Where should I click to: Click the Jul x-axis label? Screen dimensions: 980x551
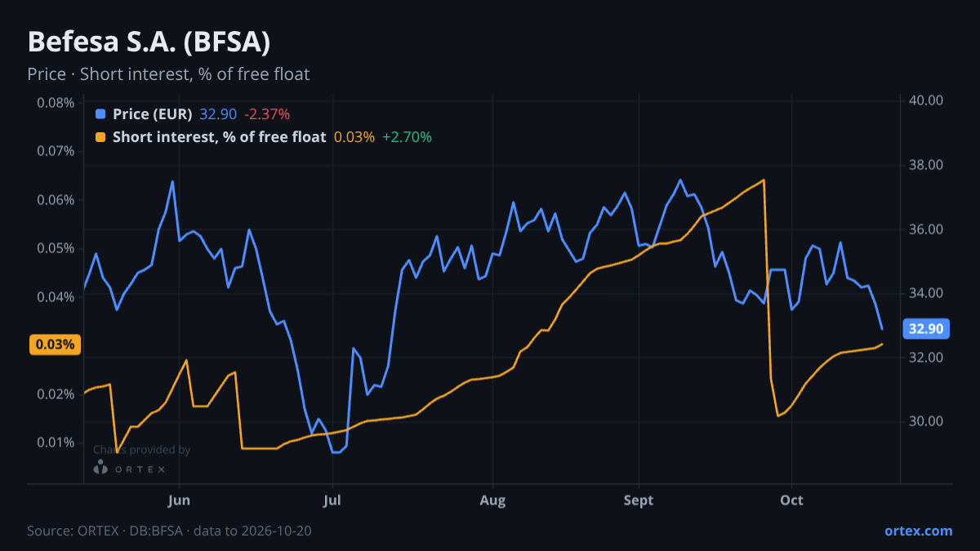[332, 500]
